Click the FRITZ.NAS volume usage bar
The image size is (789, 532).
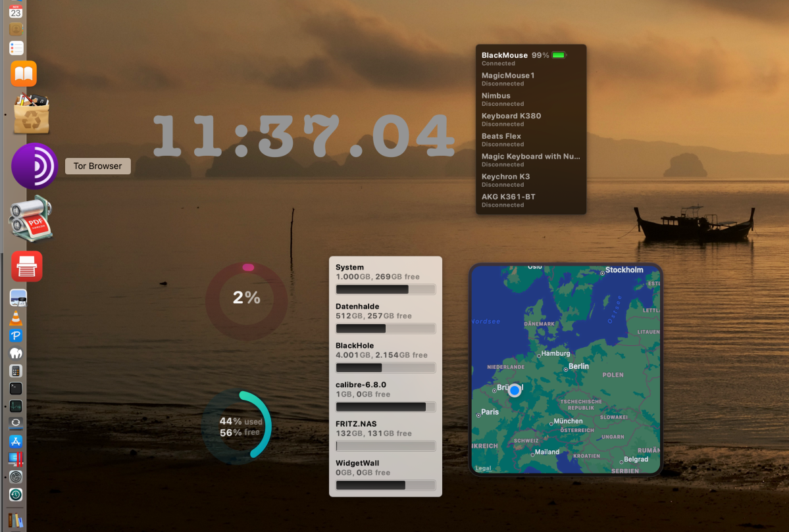(x=386, y=446)
